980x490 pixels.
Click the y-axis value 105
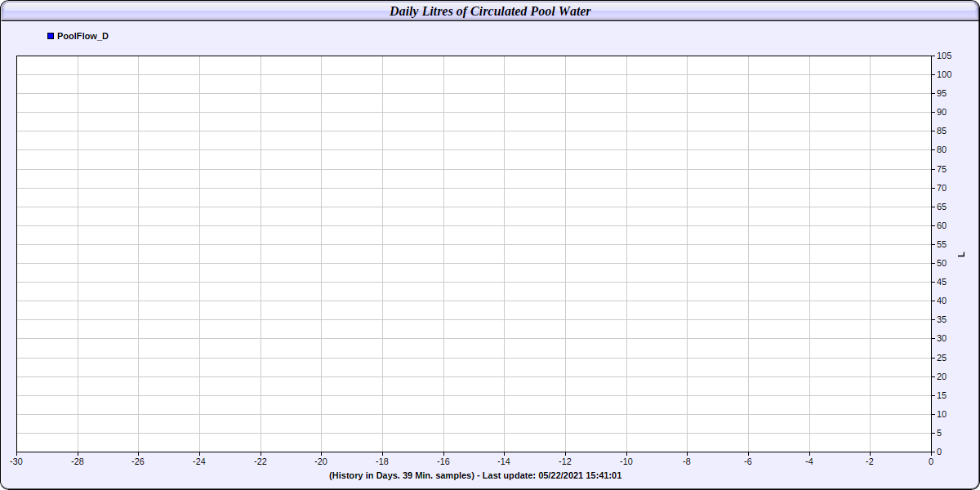click(944, 56)
